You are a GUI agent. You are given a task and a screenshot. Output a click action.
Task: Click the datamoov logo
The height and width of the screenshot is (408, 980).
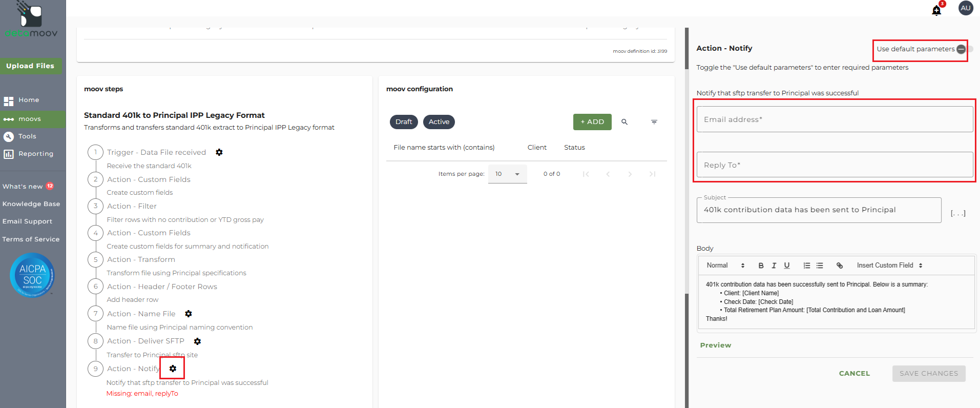31,20
